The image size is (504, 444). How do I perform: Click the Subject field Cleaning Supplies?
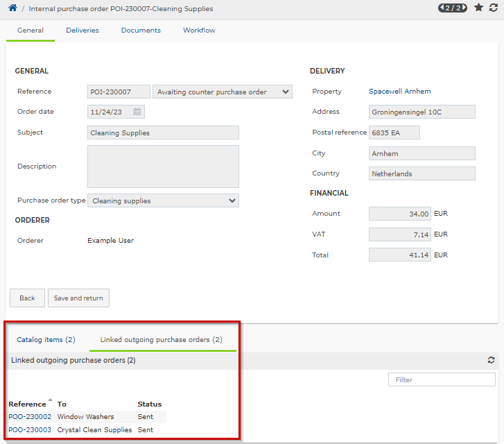click(x=164, y=133)
